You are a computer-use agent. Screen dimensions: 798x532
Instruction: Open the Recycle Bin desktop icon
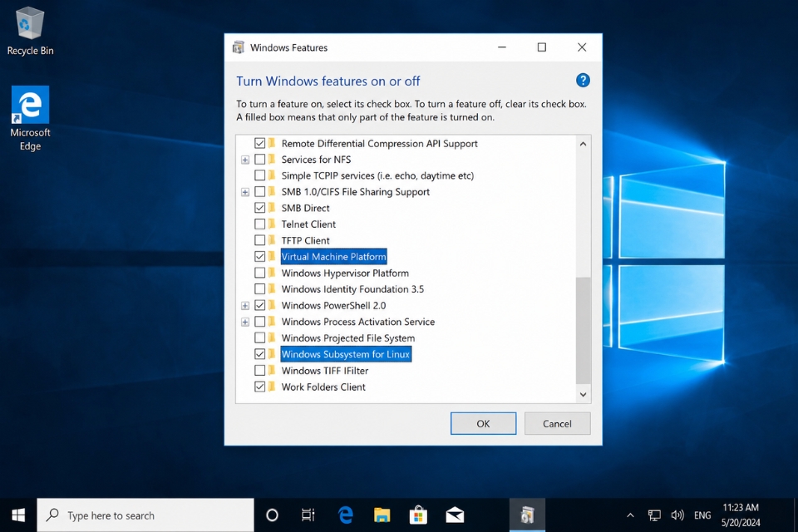30,31
